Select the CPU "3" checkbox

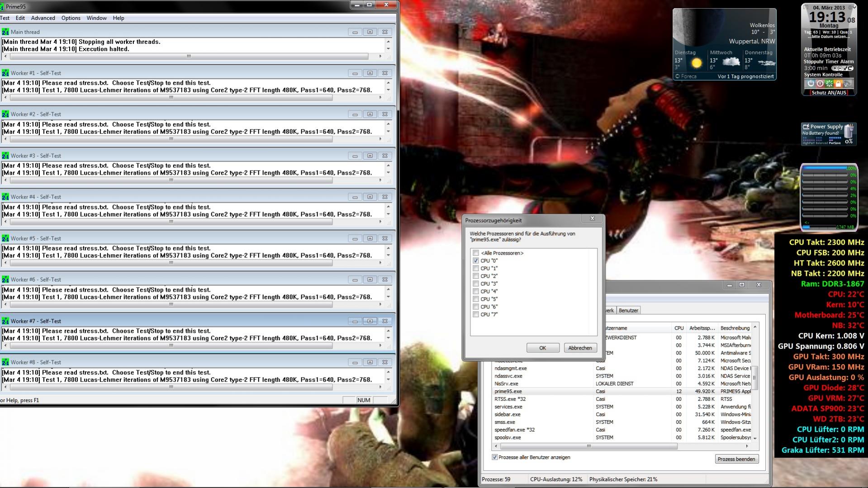(x=475, y=284)
